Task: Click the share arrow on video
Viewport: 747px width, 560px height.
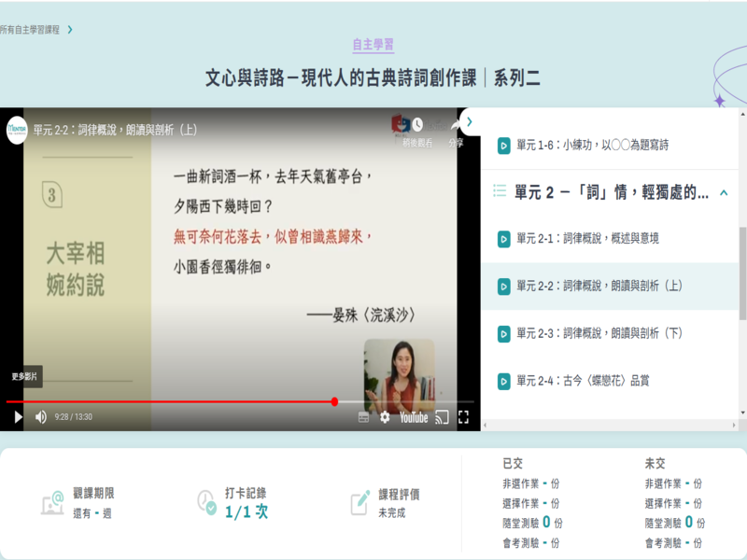Action: pyautogui.click(x=456, y=126)
